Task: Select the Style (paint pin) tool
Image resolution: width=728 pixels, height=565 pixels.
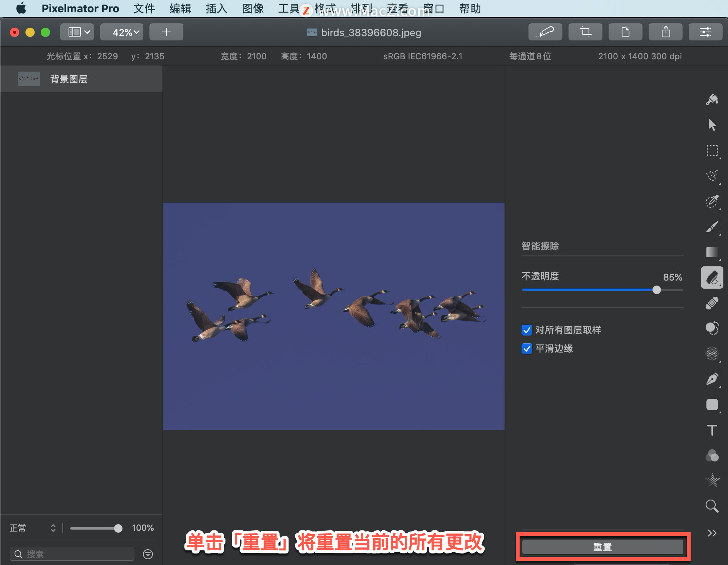Action: 712,99
